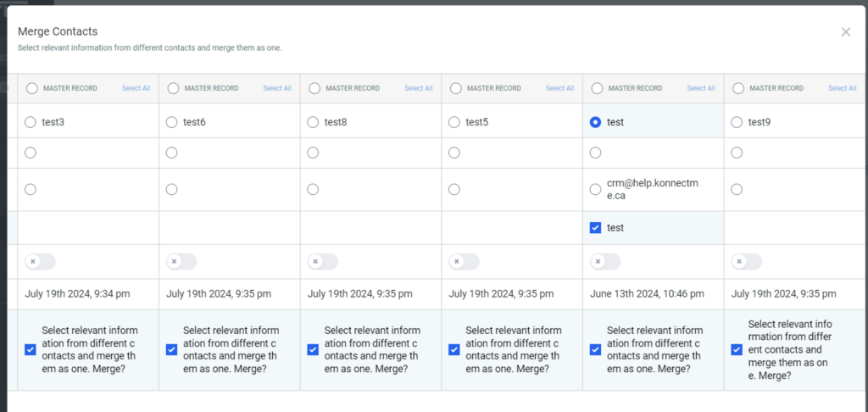
Task: Choose the test6 name radio button
Action: tap(172, 122)
